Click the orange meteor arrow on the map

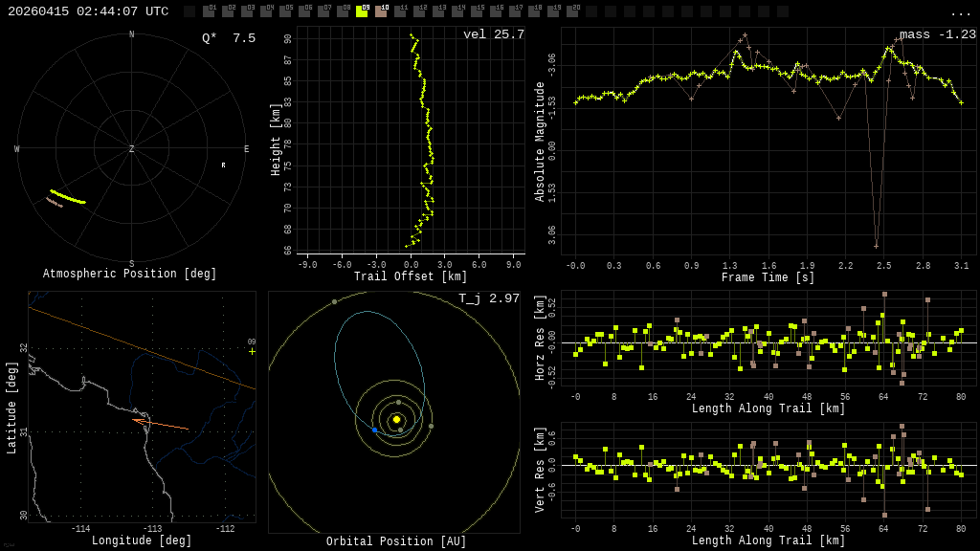tap(159, 424)
